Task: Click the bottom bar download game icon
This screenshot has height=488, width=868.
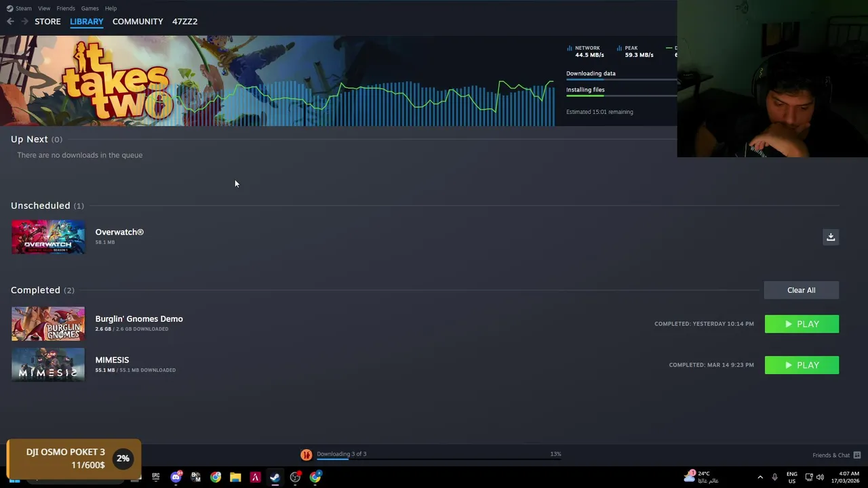Action: coord(307,455)
